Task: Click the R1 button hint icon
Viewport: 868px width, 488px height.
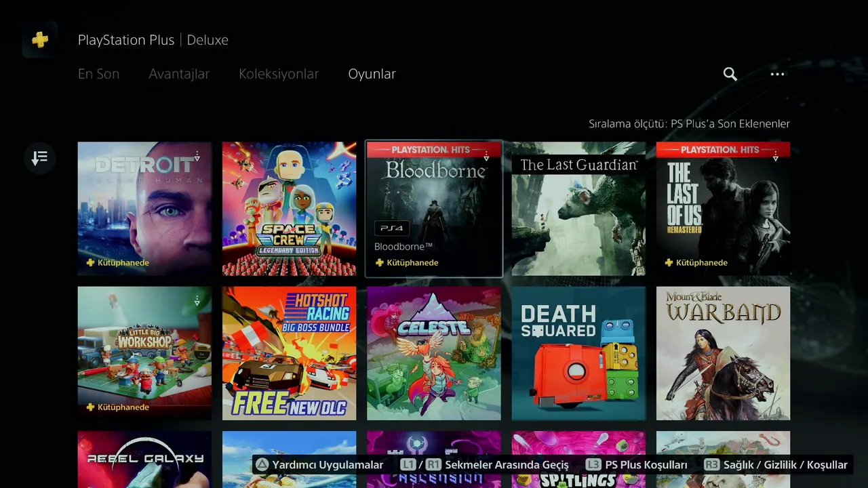Action: pos(434,465)
